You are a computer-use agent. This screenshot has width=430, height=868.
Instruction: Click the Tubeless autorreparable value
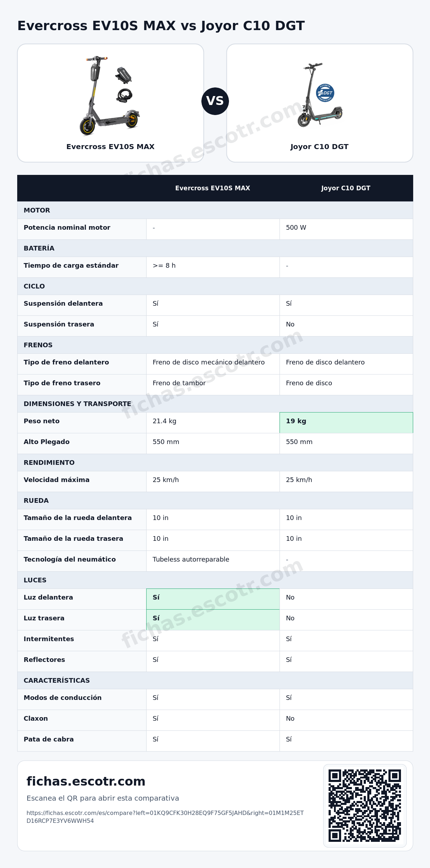(191, 559)
